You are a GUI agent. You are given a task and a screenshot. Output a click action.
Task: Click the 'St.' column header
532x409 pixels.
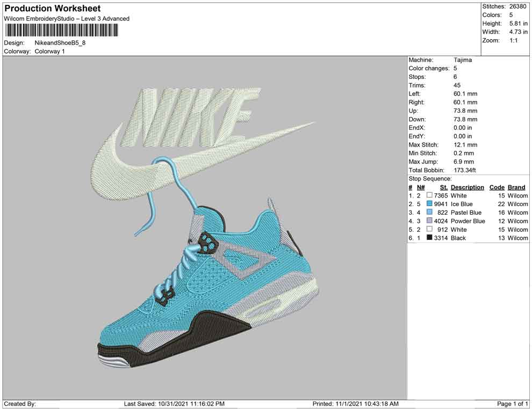pyautogui.click(x=444, y=187)
